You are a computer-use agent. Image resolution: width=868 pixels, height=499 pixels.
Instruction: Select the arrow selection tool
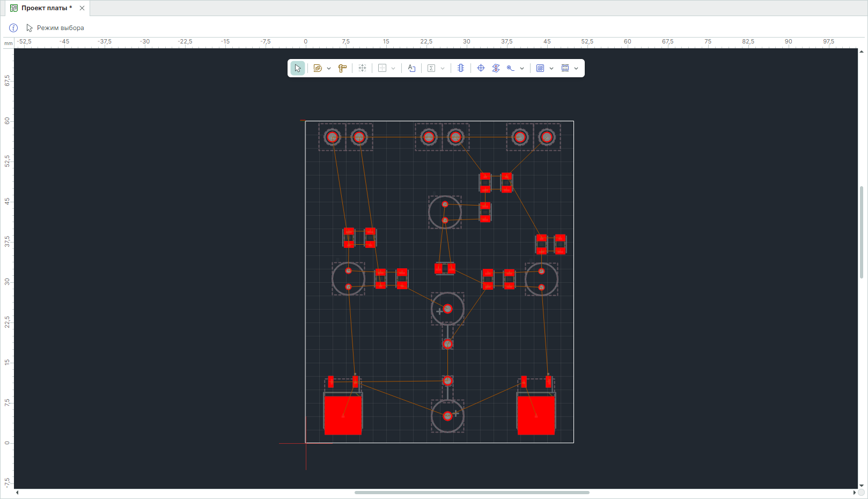tap(298, 68)
